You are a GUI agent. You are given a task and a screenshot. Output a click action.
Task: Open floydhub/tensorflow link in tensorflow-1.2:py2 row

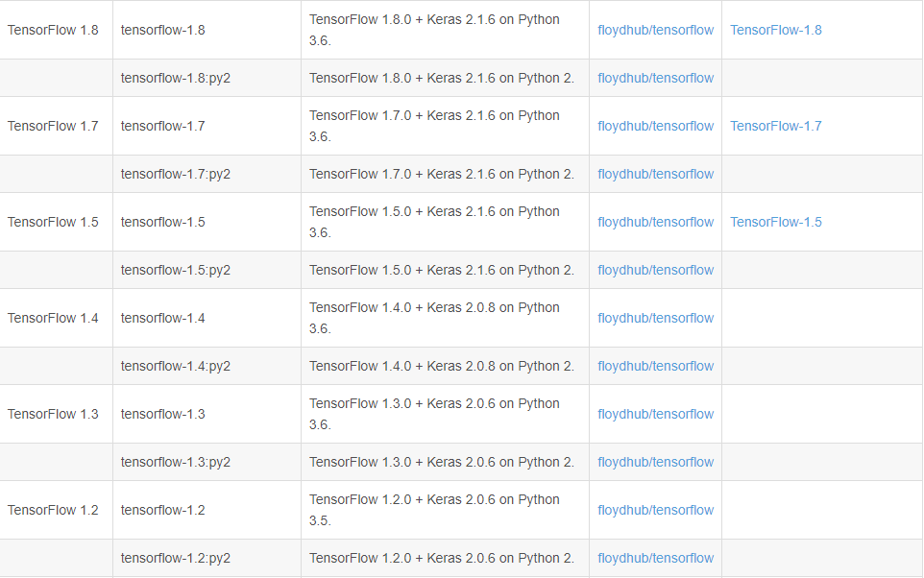pyautogui.click(x=655, y=558)
